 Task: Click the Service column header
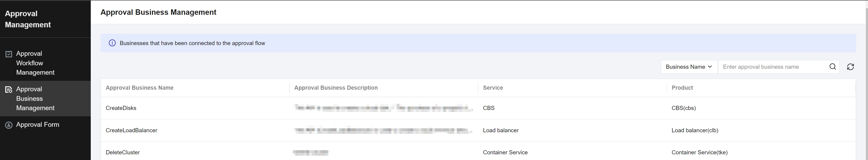(493, 88)
